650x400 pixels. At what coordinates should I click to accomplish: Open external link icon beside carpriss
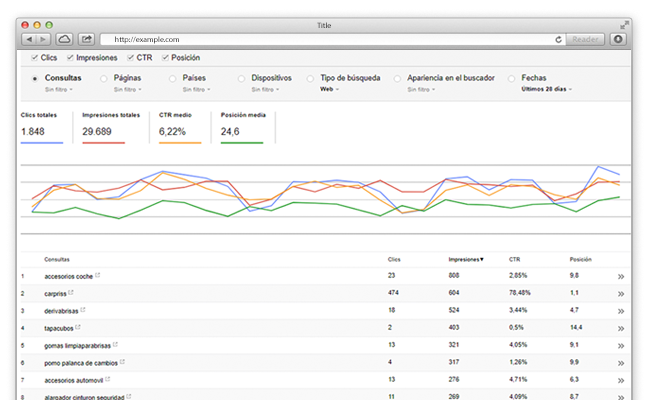71,292
